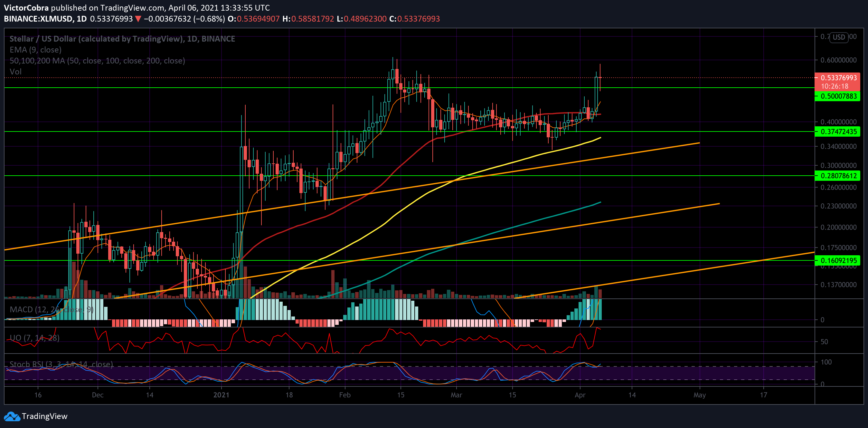Click the 0.13700000 price axis tick
Viewport: 868px width, 428px height.
(838, 285)
